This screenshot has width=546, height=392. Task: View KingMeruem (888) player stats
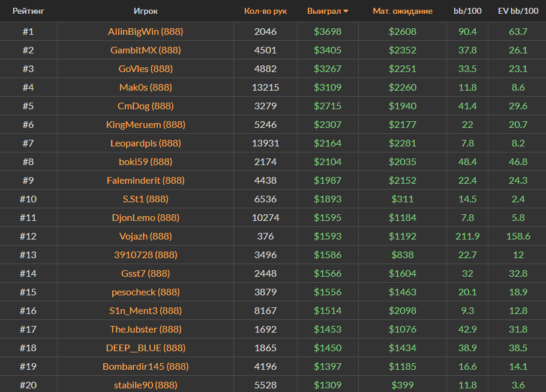tap(146, 124)
